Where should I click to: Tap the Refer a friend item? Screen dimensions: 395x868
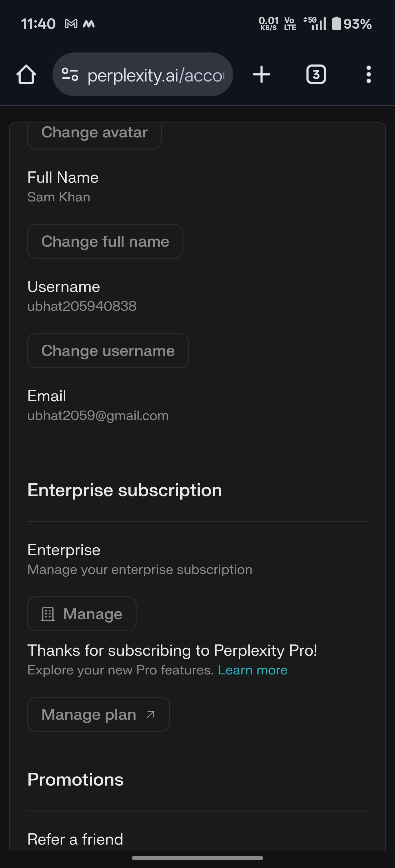pos(75,839)
